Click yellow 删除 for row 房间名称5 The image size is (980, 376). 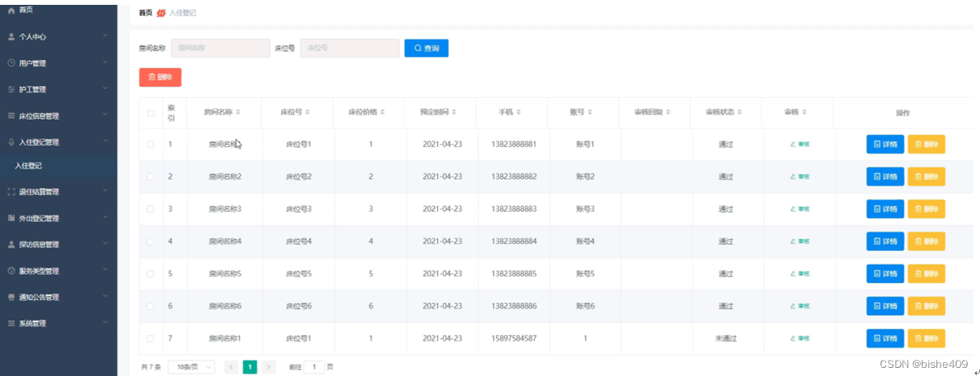926,273
